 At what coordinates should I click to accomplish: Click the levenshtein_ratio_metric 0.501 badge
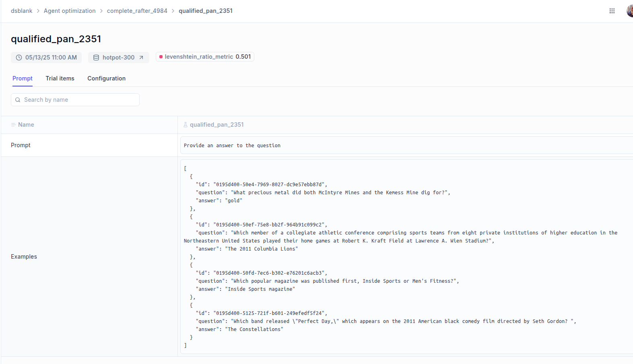(205, 57)
